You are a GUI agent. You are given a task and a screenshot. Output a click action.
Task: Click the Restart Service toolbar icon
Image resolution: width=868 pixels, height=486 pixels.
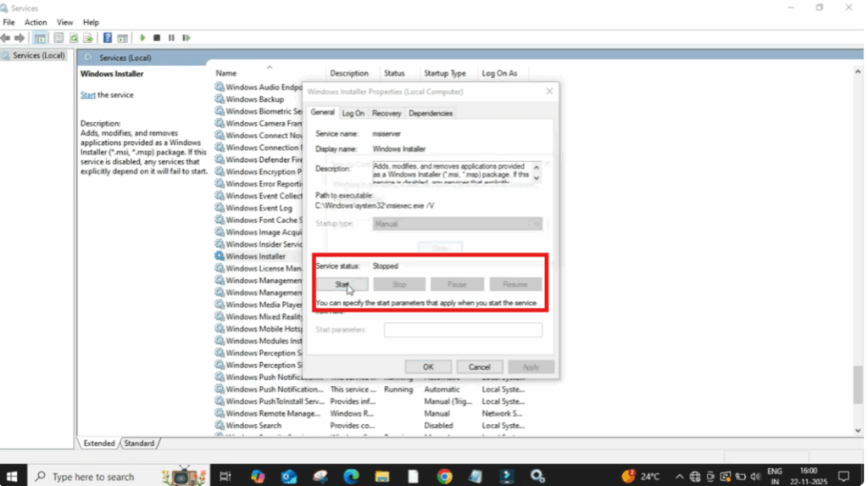coord(186,37)
